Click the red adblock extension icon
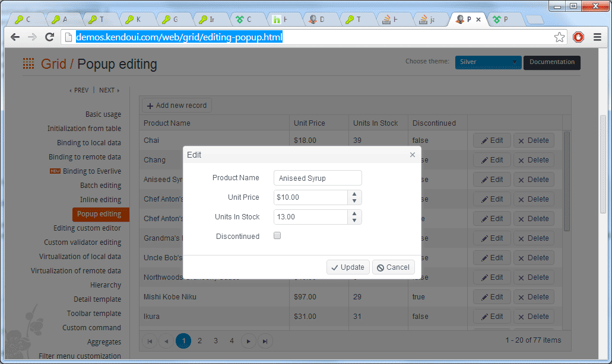 point(578,37)
